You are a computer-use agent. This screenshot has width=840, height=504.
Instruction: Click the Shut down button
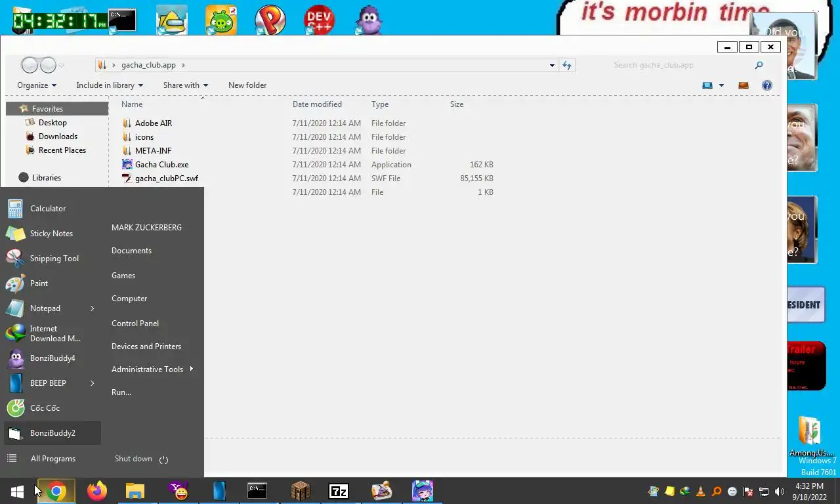[133, 459]
